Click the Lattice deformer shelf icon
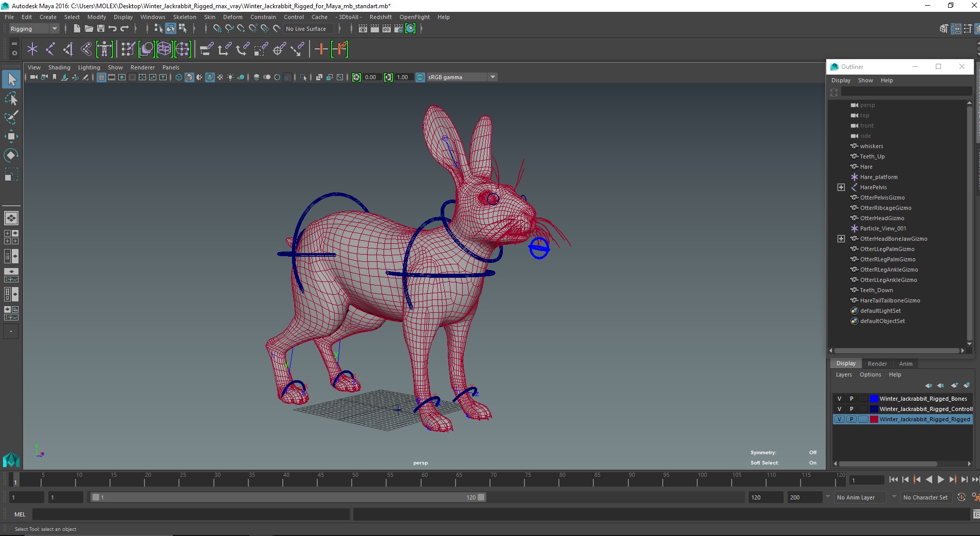The image size is (980, 536). pyautogui.click(x=164, y=49)
